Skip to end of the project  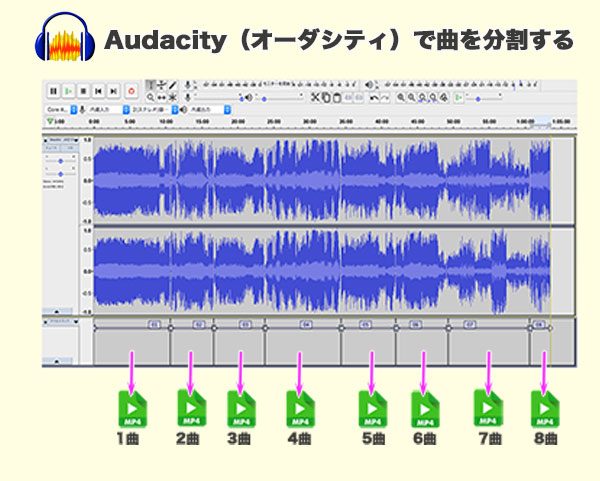click(x=114, y=91)
